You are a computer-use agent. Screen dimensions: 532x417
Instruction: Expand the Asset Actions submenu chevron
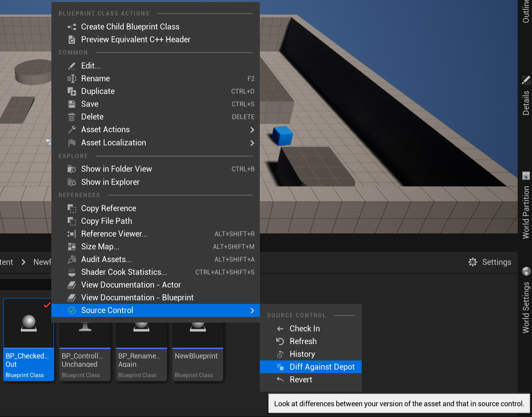tap(252, 129)
